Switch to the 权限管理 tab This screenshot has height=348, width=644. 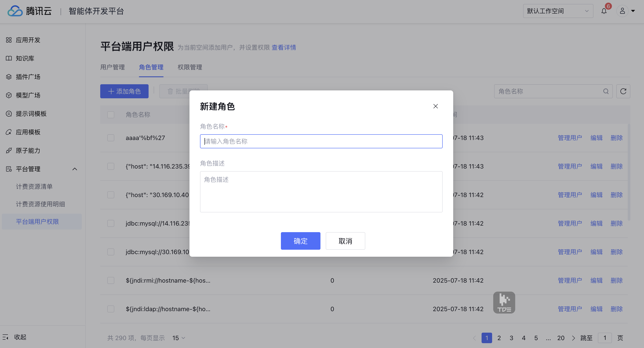tap(190, 67)
